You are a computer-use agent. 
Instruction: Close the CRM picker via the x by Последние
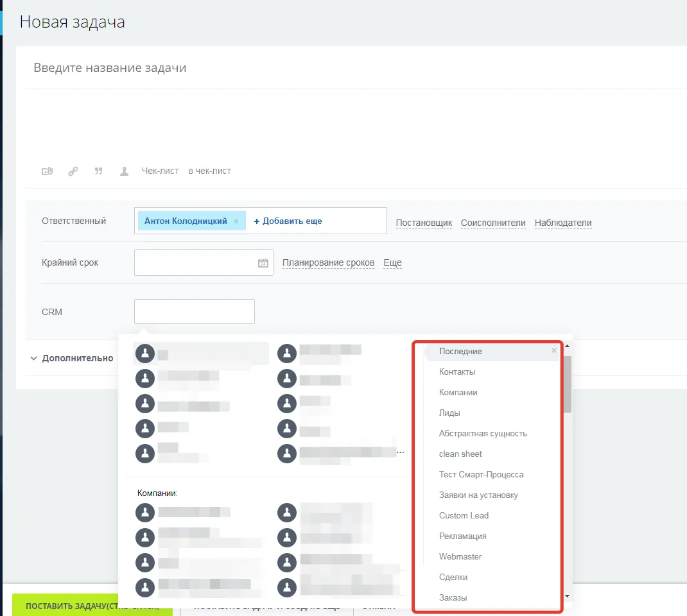tap(554, 351)
